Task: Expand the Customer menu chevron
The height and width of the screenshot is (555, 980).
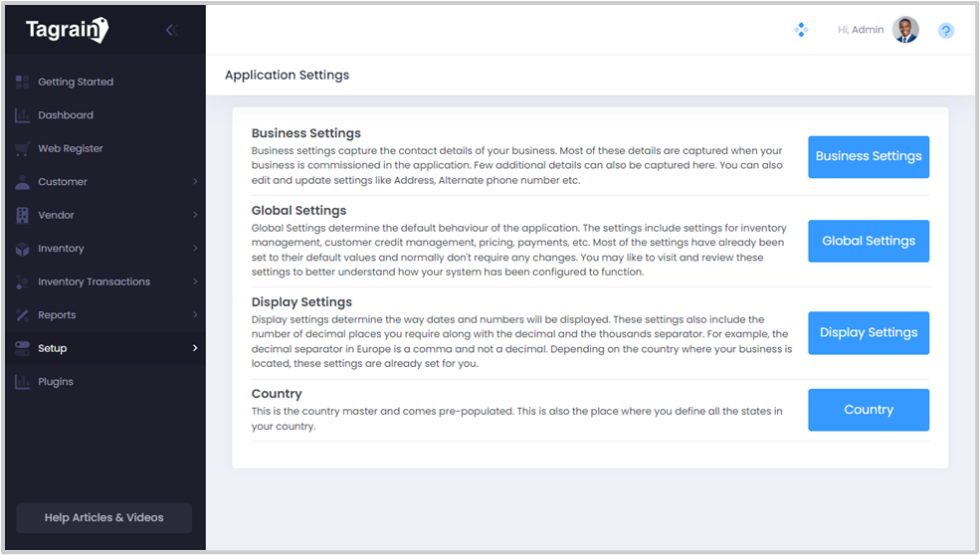Action: pos(195,182)
